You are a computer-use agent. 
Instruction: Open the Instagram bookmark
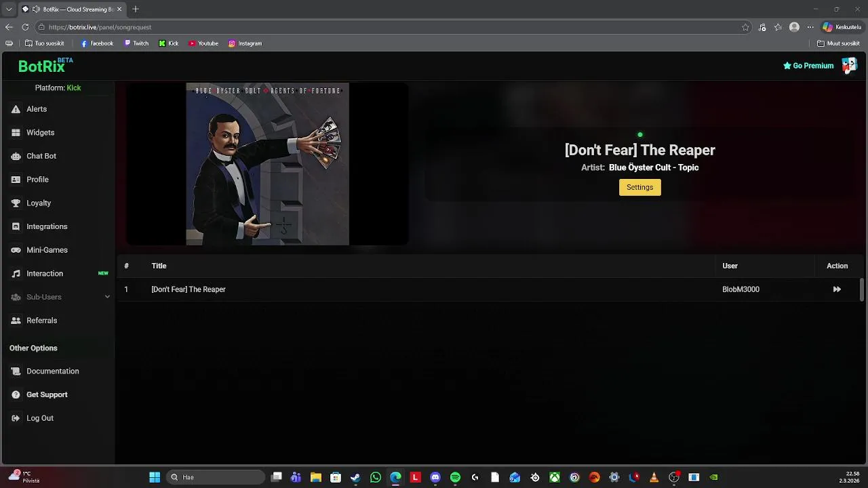(245, 43)
